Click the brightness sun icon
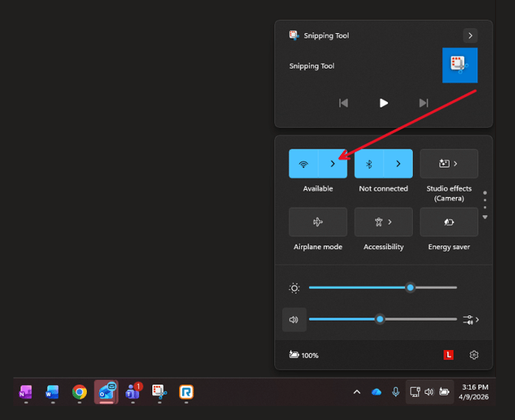 click(x=294, y=288)
